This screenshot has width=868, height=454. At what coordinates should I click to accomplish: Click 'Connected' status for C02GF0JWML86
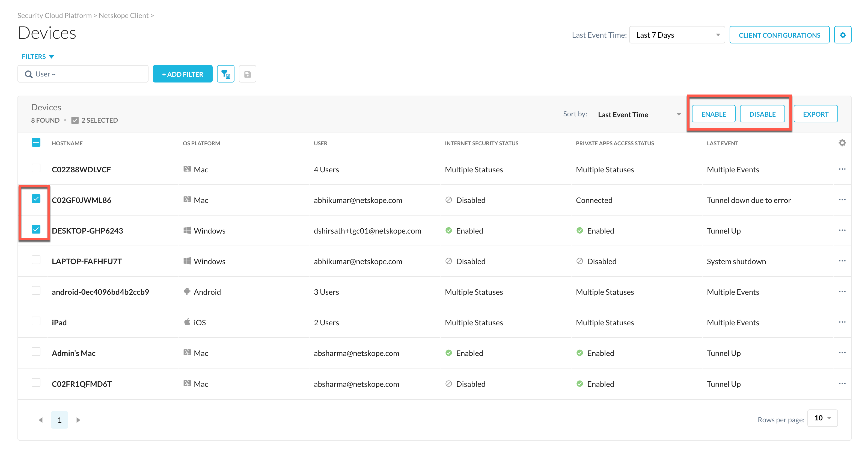click(x=594, y=200)
